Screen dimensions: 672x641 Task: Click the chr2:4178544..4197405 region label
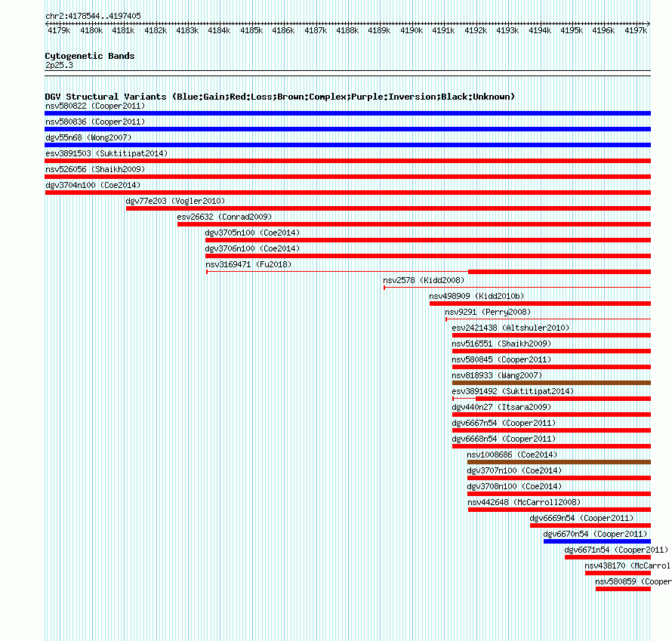point(93,16)
